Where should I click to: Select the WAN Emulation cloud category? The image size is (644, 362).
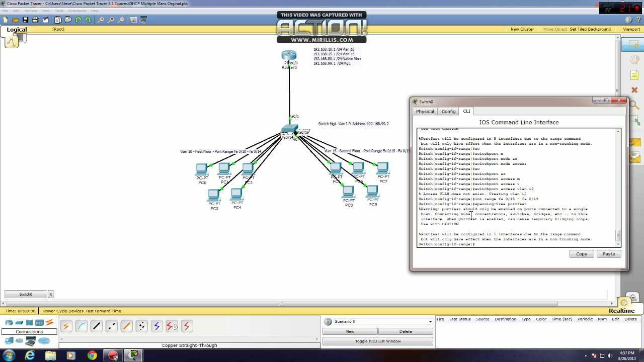coord(19,341)
